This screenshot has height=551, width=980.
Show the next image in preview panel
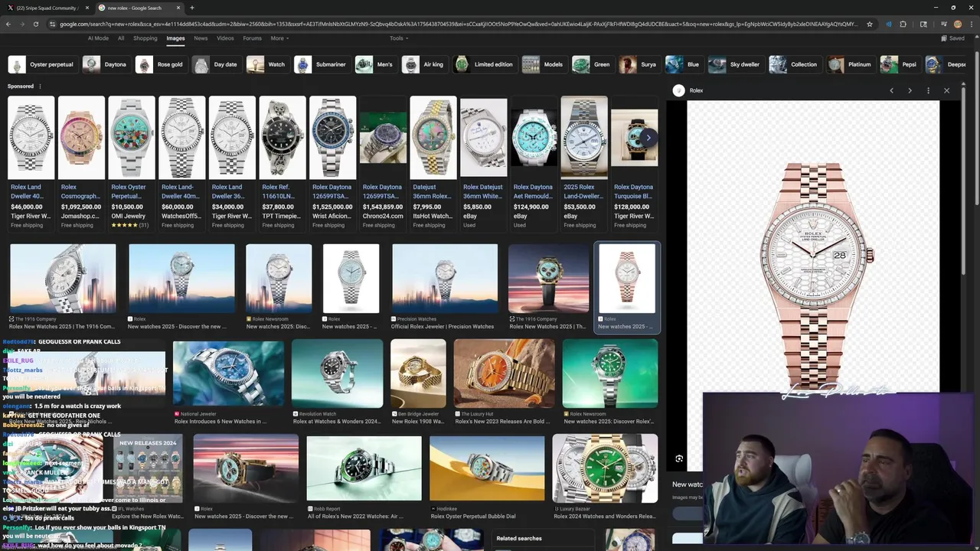[910, 90]
